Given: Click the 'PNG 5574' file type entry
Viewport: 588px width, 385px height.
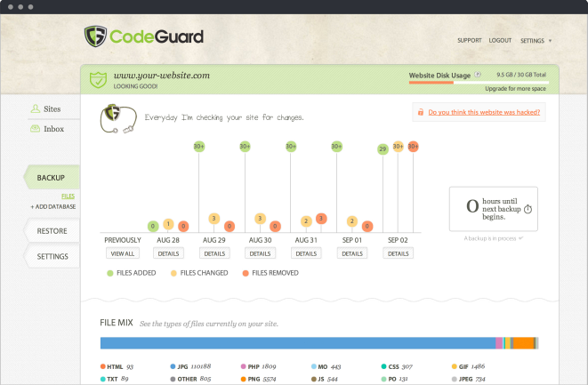Looking at the screenshot, I should click(x=258, y=379).
